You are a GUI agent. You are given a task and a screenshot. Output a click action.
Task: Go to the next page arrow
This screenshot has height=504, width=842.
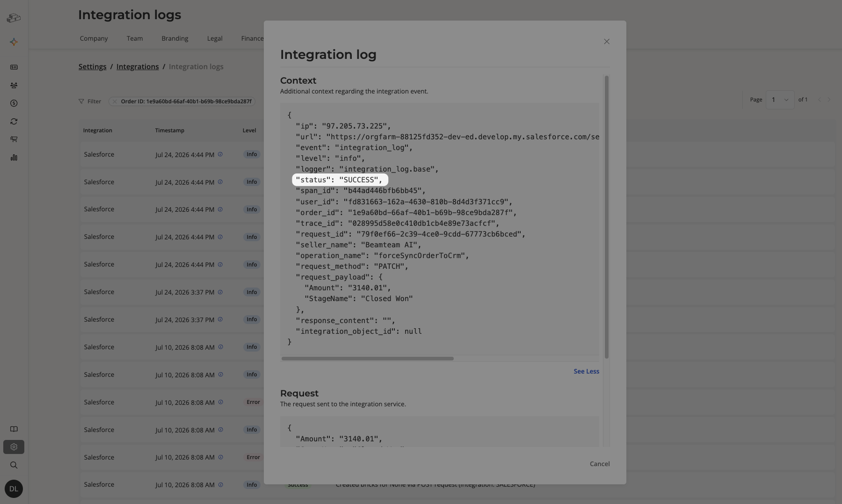829,100
